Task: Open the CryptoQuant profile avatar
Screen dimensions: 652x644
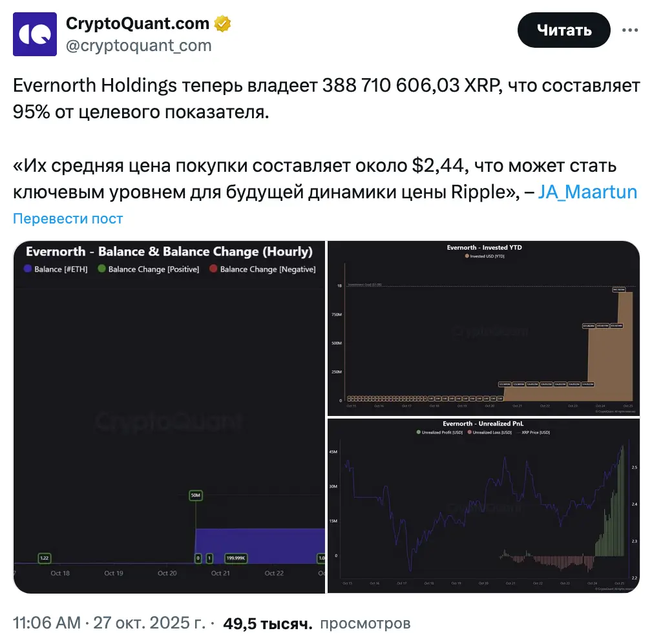Action: (x=35, y=34)
